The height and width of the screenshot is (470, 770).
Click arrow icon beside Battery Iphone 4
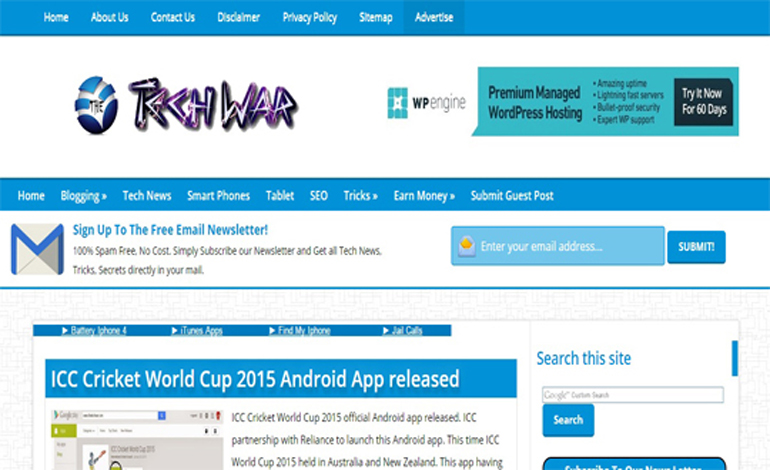click(x=65, y=331)
